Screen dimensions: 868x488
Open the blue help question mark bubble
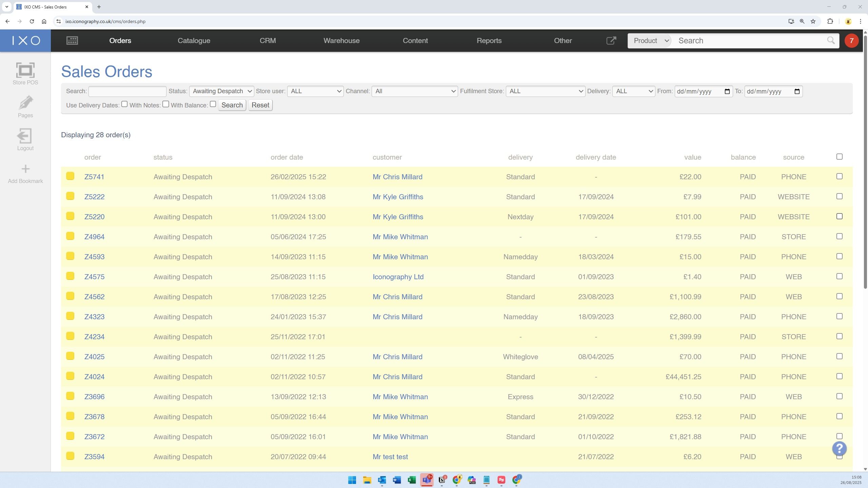coord(839,448)
